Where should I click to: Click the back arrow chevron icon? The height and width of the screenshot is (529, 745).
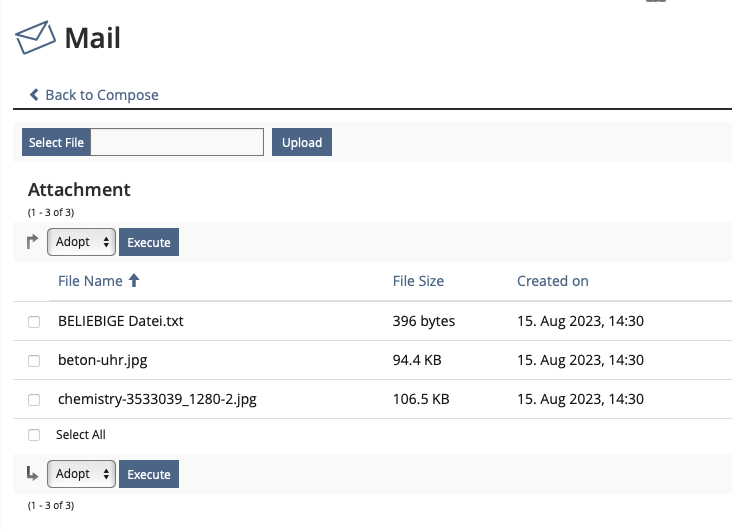coord(34,95)
